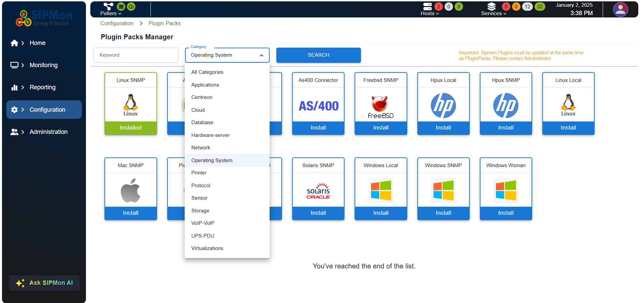Image resolution: width=644 pixels, height=303 pixels.
Task: Open the user profile avatar menu
Action: 620,9
